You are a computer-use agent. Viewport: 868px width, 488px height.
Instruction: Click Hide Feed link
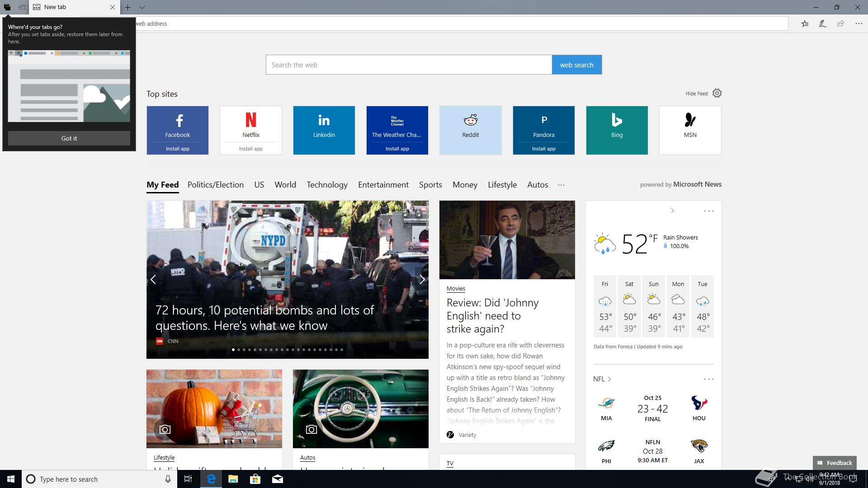point(697,94)
